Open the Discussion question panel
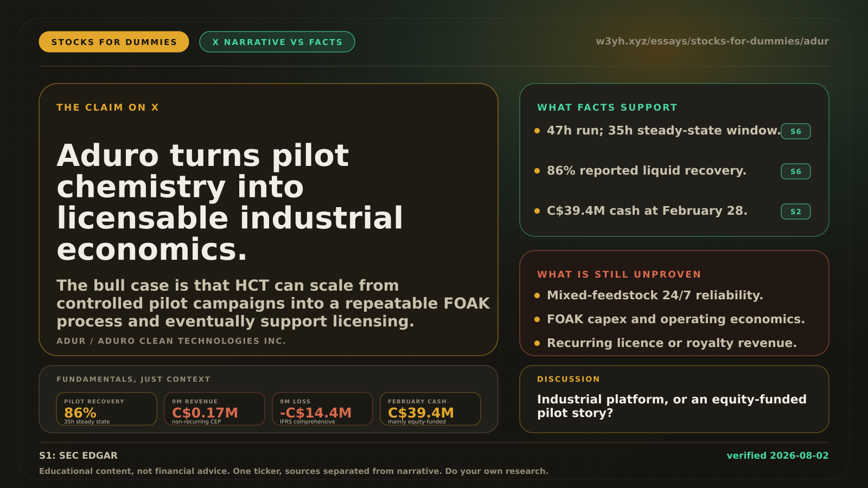This screenshot has width=868, height=488. 674,399
